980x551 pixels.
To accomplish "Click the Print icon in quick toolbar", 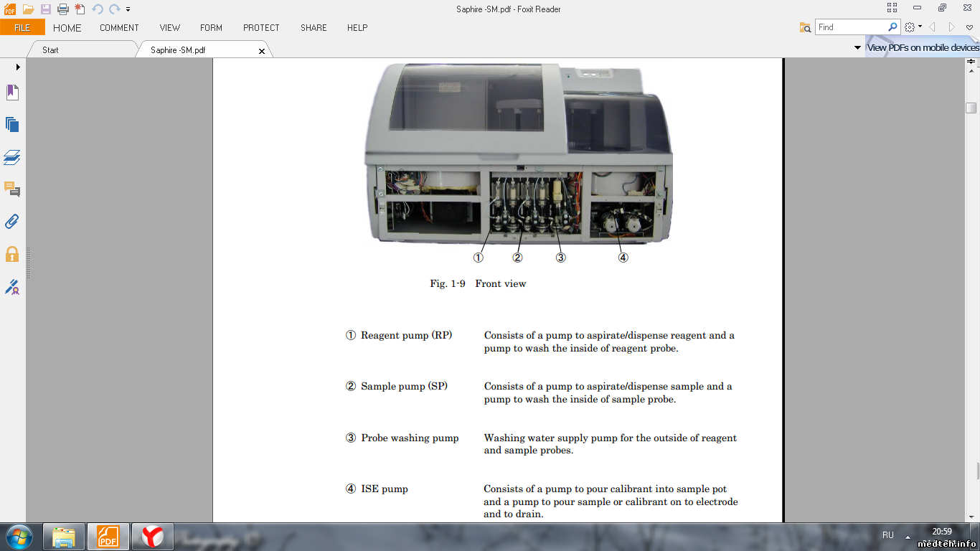I will (63, 9).
